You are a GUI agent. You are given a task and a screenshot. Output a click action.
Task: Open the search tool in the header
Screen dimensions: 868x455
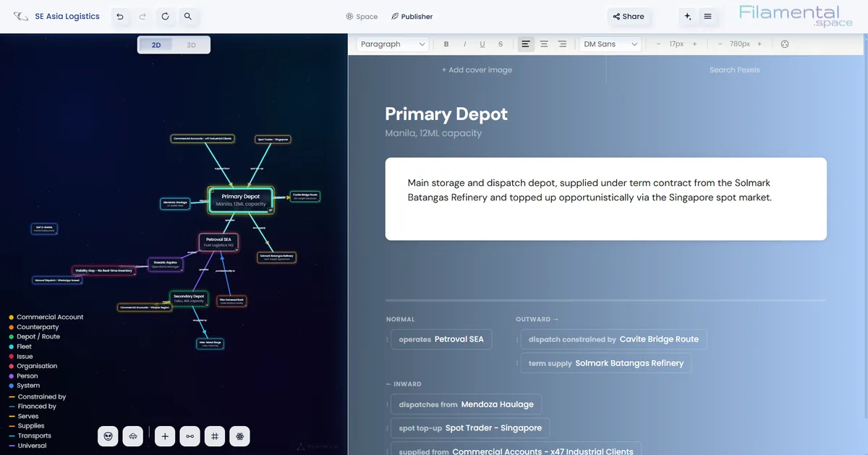pos(188,16)
